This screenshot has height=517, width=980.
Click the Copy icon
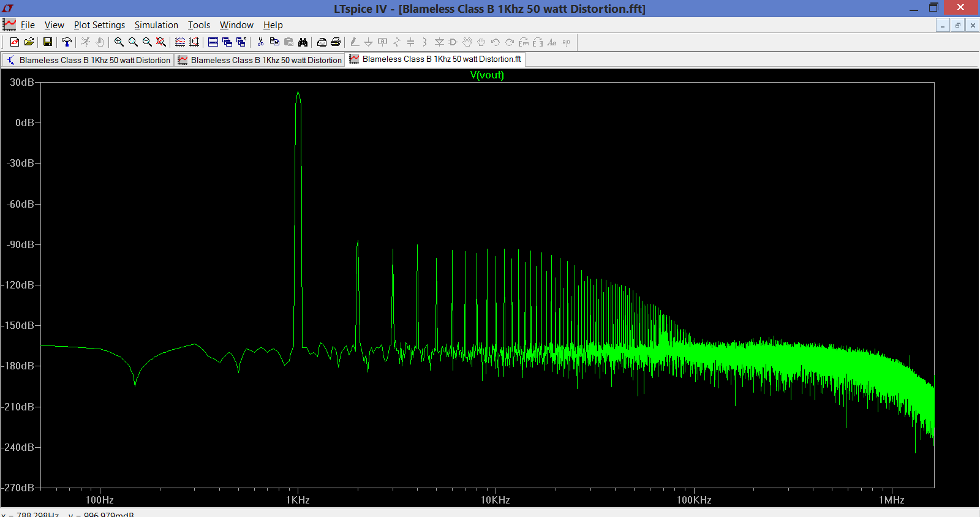coord(274,42)
